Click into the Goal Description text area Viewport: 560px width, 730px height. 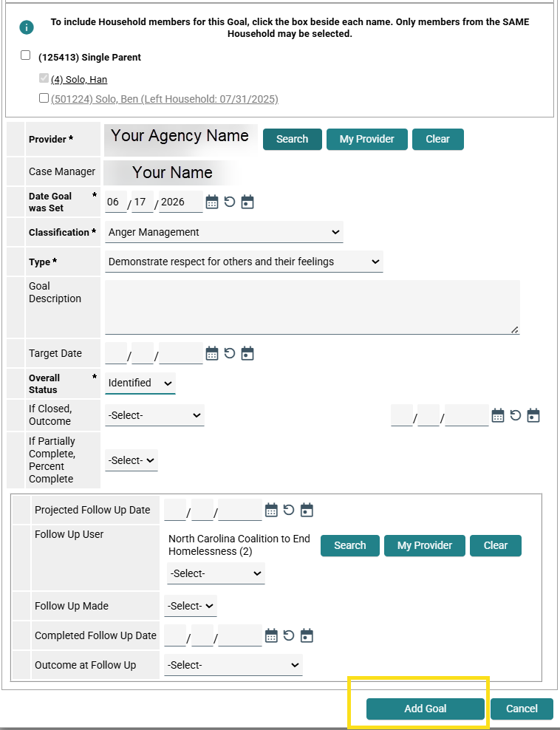[x=312, y=307]
